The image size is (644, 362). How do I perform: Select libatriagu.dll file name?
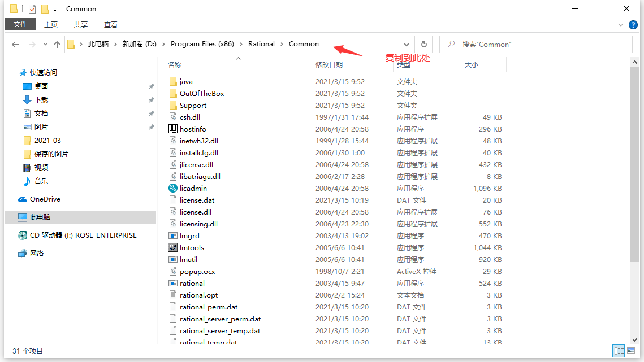200,177
